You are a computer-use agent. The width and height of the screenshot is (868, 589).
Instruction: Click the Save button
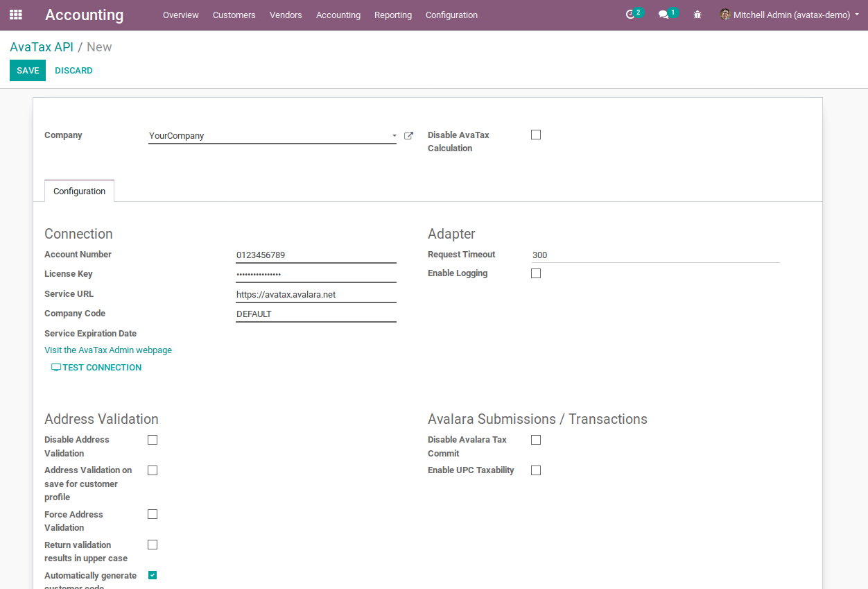pos(28,71)
